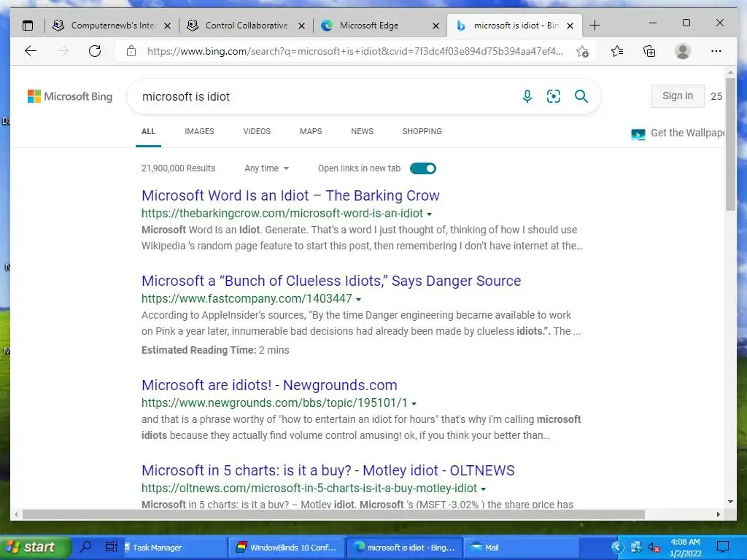Select the IMAGES search category
747x560 pixels.
point(199,131)
